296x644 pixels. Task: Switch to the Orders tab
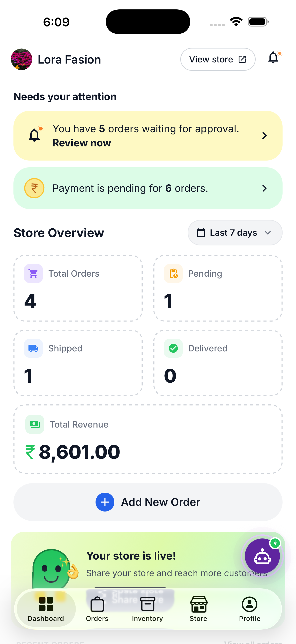point(97,609)
